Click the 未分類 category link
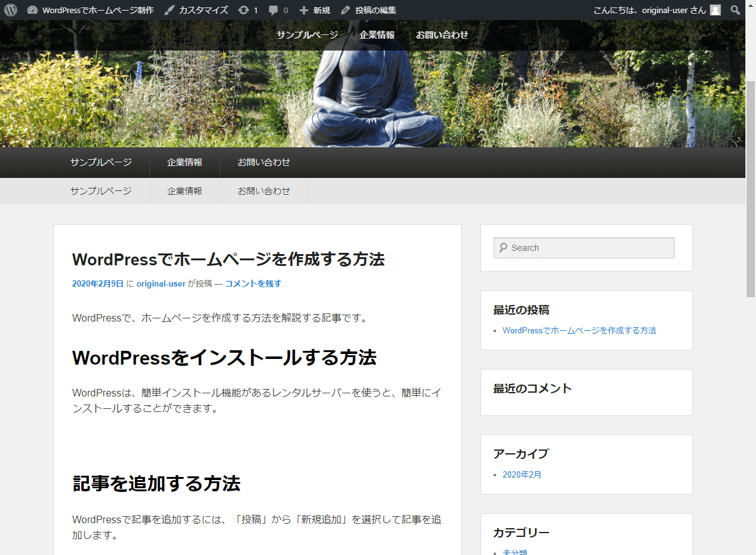Image resolution: width=756 pixels, height=555 pixels. click(515, 553)
